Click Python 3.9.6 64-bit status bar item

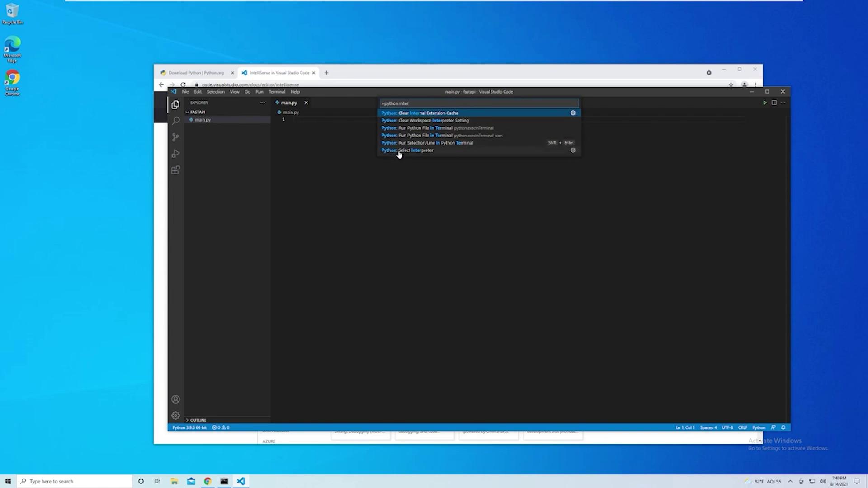tap(189, 427)
